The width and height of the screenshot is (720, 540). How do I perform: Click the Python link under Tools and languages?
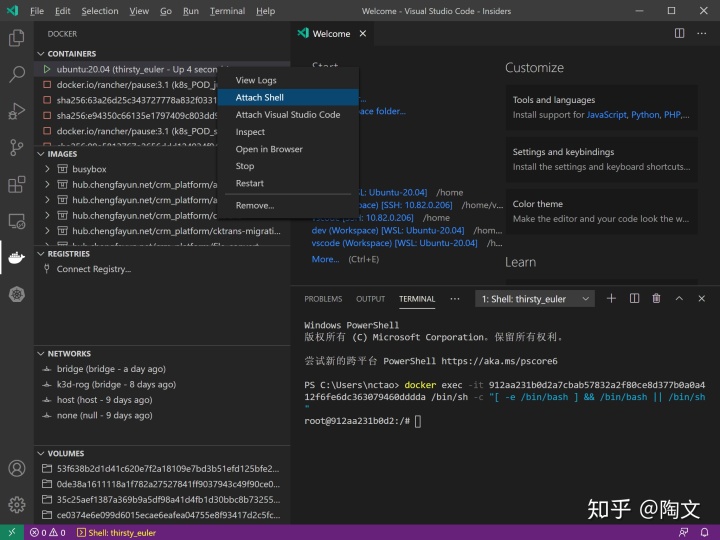(x=645, y=115)
